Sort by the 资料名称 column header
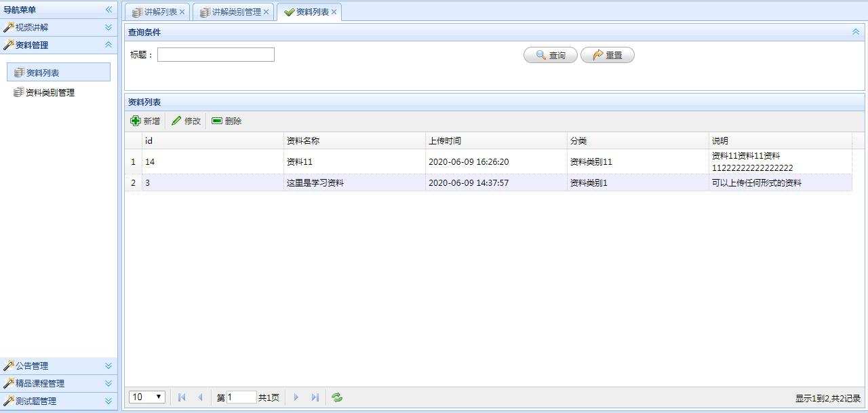868x413 pixels. tap(354, 140)
